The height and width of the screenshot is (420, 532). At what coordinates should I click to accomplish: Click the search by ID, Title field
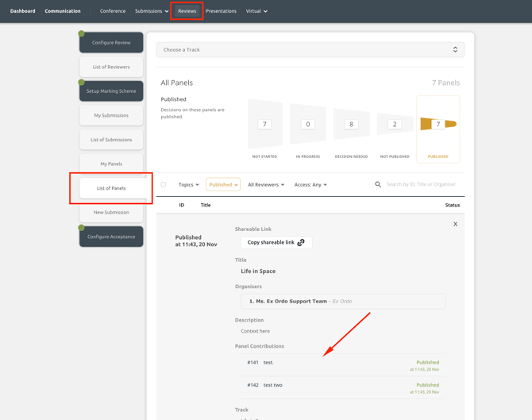pyautogui.click(x=421, y=184)
